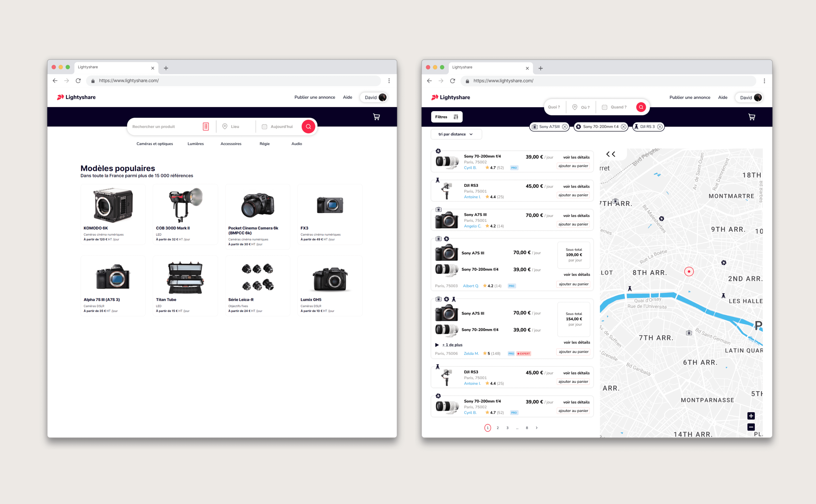Screen dimensions: 816x504
Task: Open a new tab in left browser
Action: tap(166, 68)
